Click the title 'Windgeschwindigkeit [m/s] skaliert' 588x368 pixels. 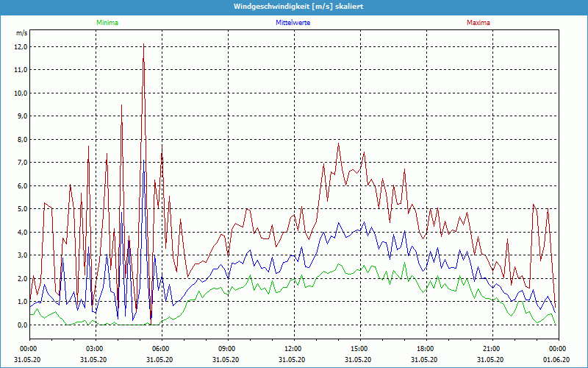(298, 7)
